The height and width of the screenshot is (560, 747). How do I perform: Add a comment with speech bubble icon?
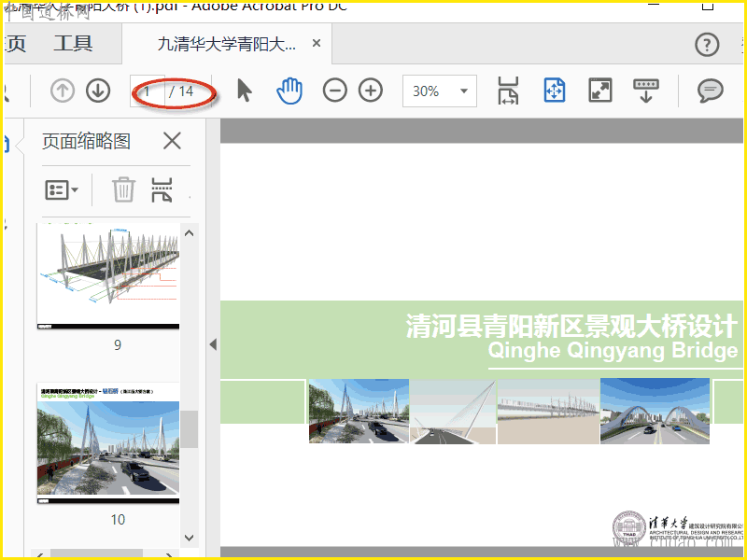point(711,91)
